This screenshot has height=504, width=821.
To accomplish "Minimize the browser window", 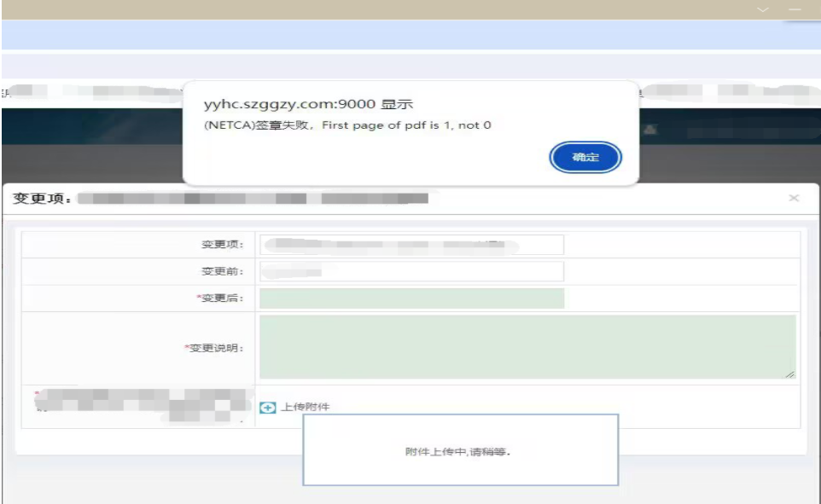I will point(794,9).
